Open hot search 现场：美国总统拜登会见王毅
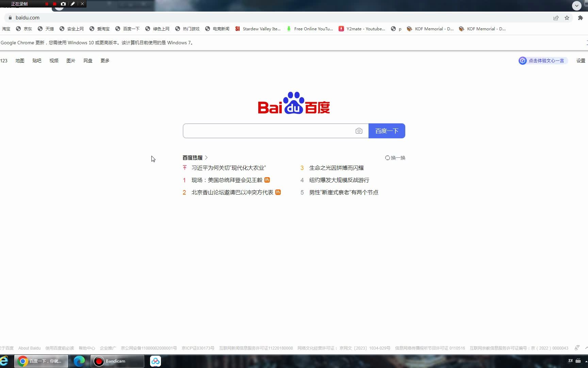Screen dimensions: 588x368 227,180
